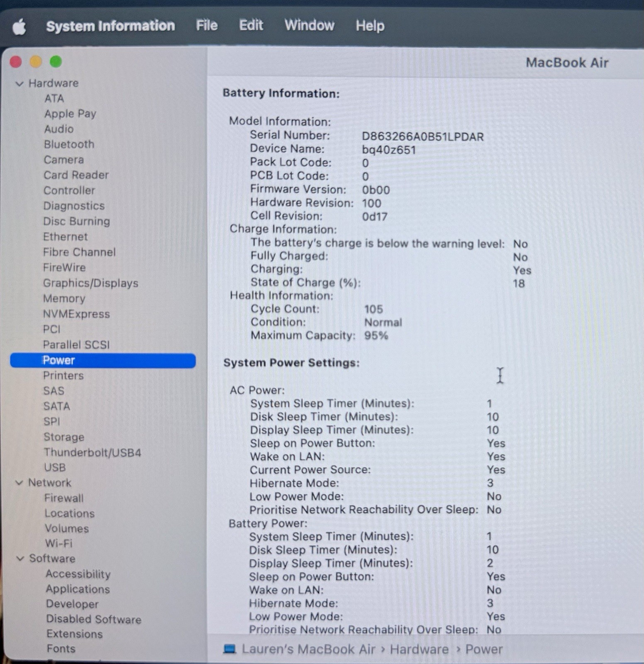Collapse the Network section chevron
Screen dimensions: 644x664
tap(19, 483)
